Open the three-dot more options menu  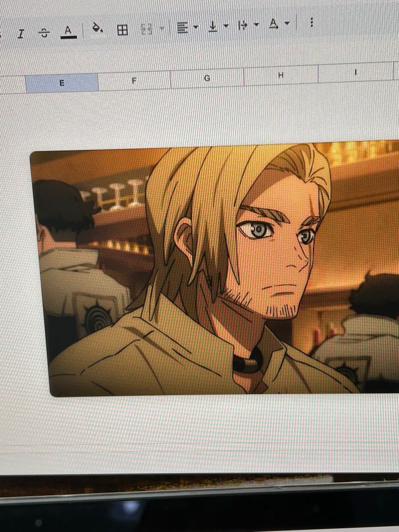tap(311, 22)
